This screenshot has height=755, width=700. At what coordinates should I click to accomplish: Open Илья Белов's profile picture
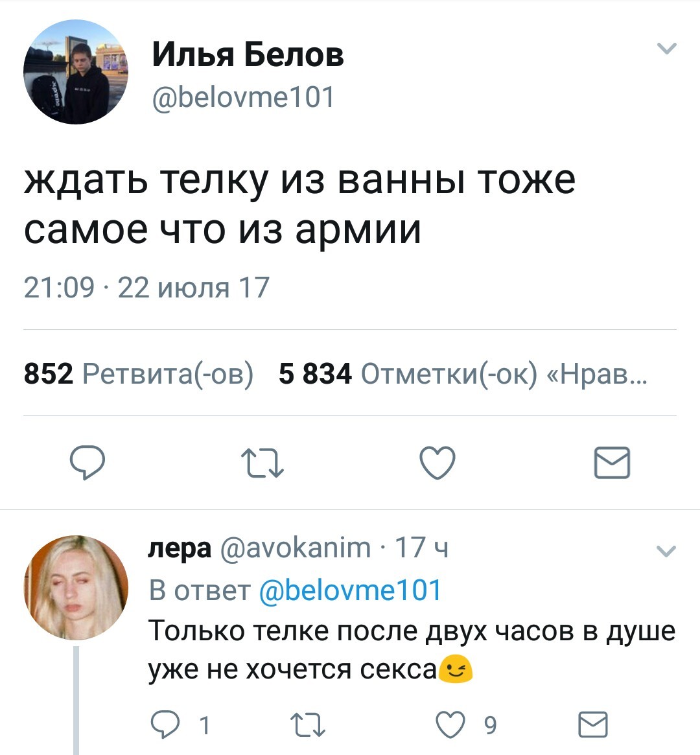pos(76,72)
